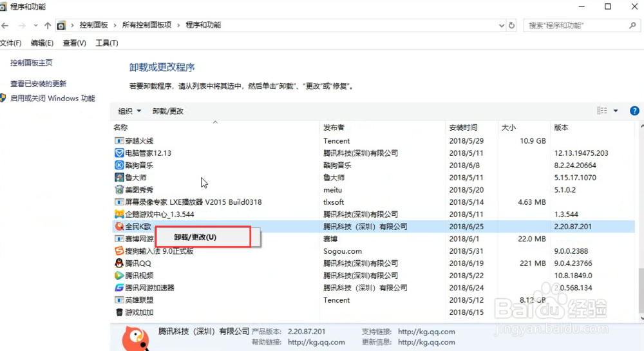Open help with the blue question mark icon

point(634,111)
